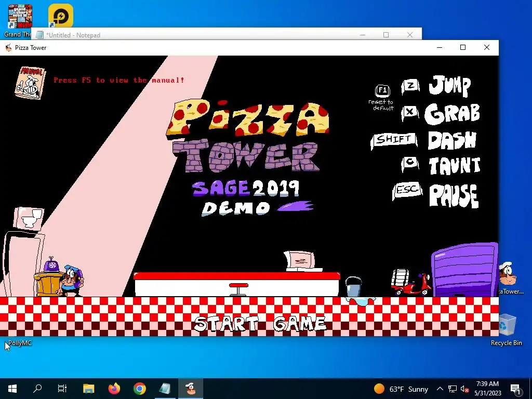
Task: Open network status tray icon
Action: pyautogui.click(x=453, y=389)
